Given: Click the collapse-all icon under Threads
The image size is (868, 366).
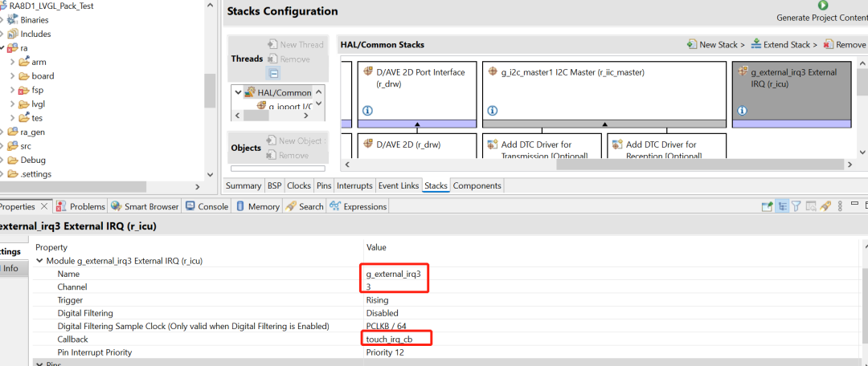Looking at the screenshot, I should pyautogui.click(x=273, y=73).
